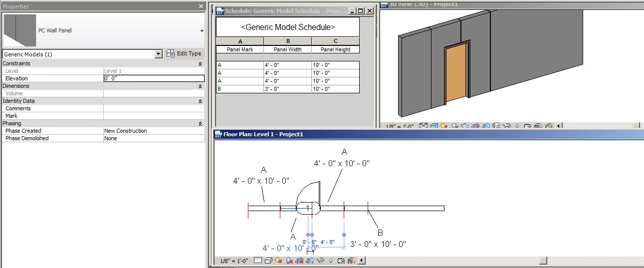Open Rendering dialog icon in 3D View bar
Viewport: 644px width, 268px height.
(x=465, y=126)
